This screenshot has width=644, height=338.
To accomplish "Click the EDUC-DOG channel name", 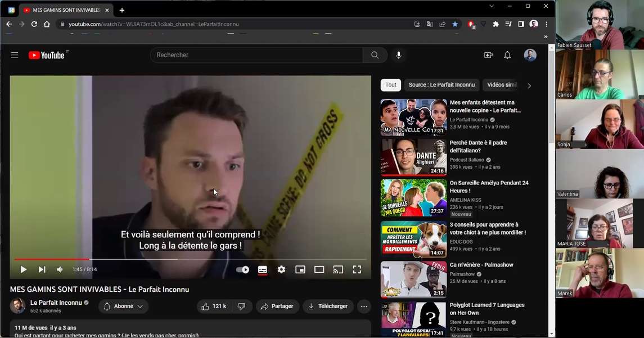I will coord(461,242).
